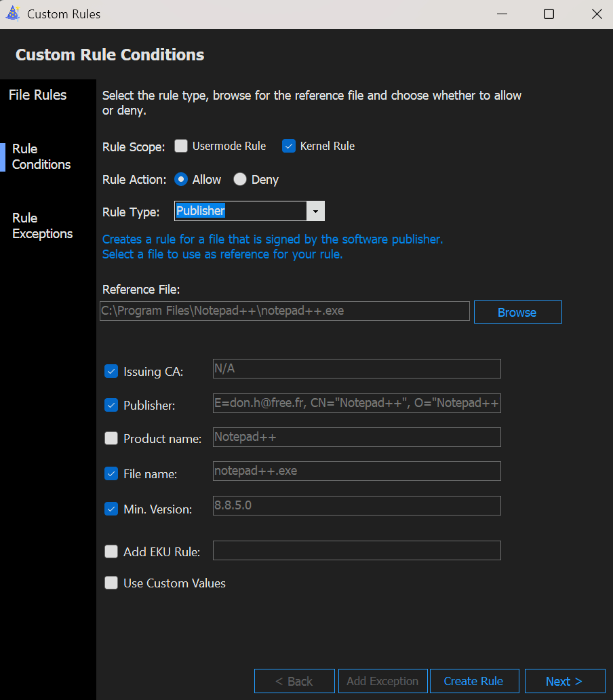The image size is (613, 700).
Task: Browse for a reference file
Action: tap(517, 313)
